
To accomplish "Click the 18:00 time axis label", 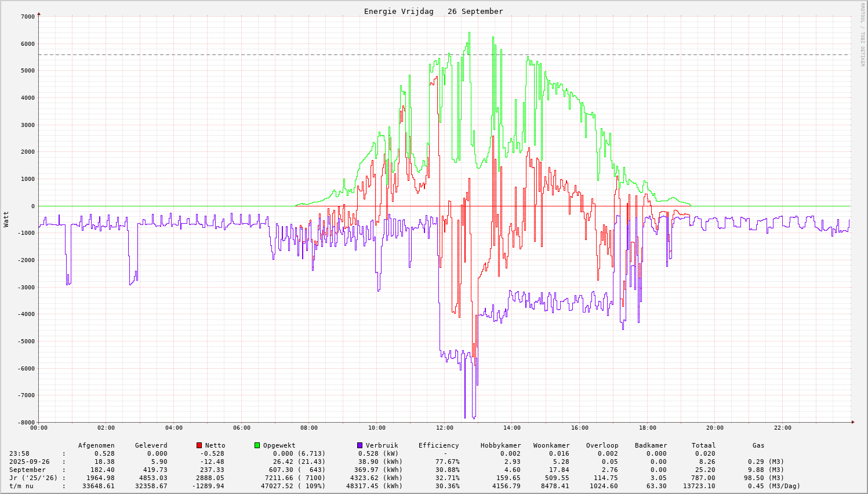I will (647, 428).
